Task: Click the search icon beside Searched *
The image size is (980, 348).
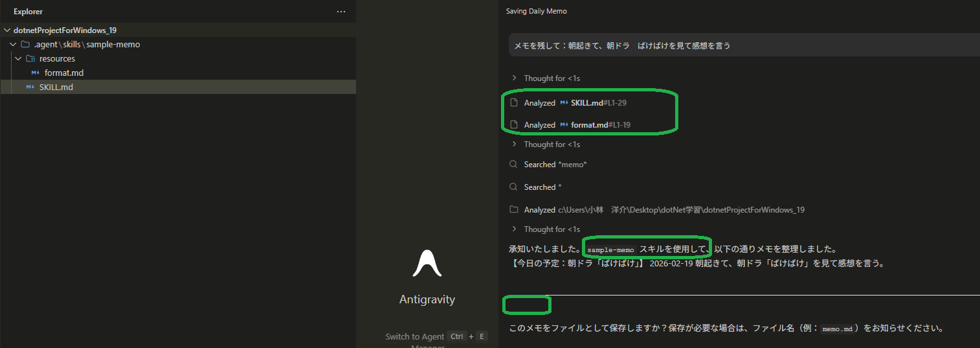Action: 514,187
